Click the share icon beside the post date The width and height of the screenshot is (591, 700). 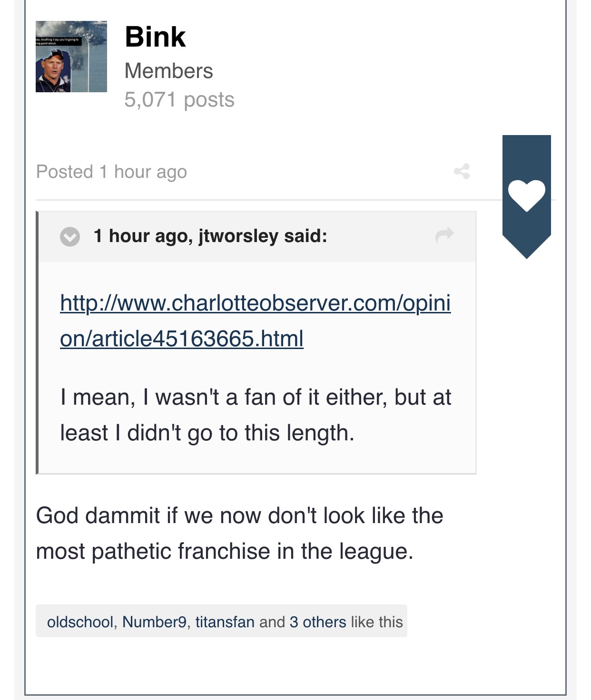coord(462,171)
